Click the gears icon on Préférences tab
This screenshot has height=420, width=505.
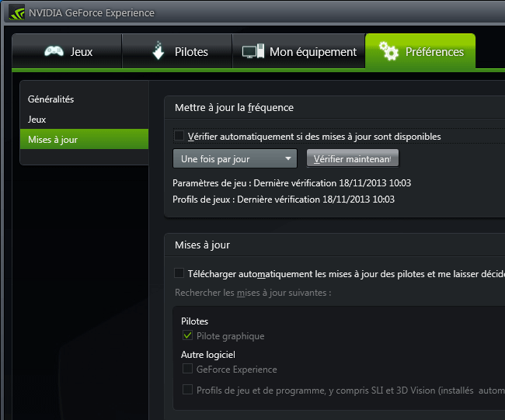(x=388, y=51)
